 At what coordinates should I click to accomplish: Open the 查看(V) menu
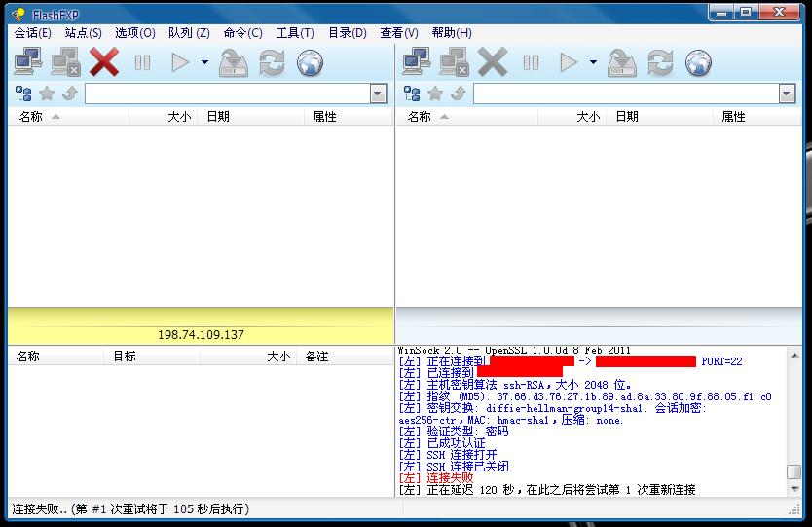coord(399,33)
